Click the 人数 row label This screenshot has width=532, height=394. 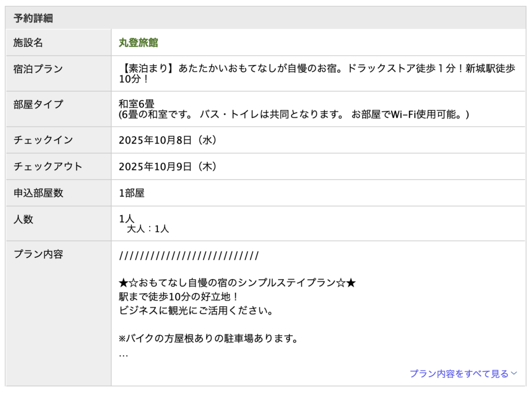click(23, 219)
